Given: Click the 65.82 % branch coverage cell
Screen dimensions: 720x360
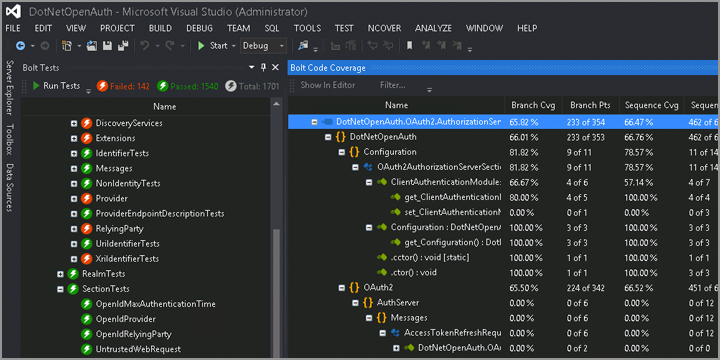Looking at the screenshot, I should [x=524, y=122].
